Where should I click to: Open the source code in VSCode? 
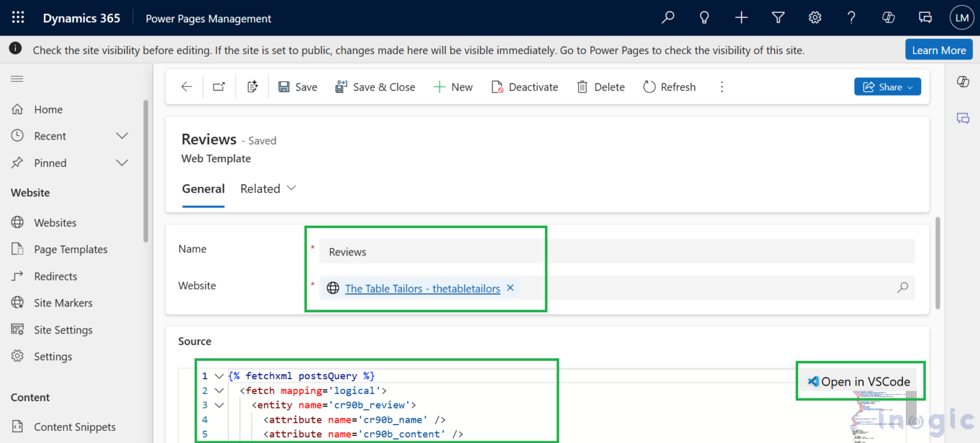[x=860, y=381]
